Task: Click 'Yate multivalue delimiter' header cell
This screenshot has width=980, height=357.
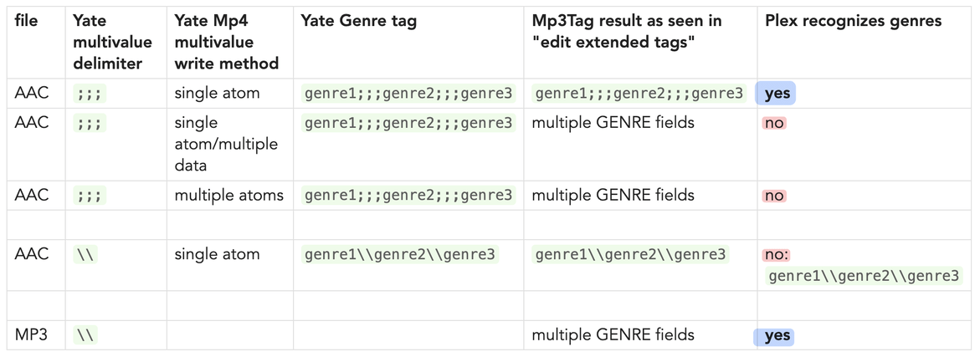Action: 105,42
